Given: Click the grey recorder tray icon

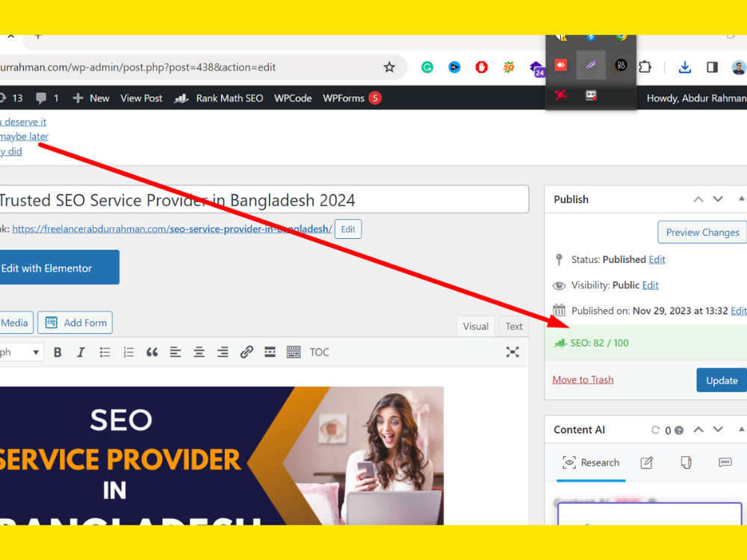Looking at the screenshot, I should tap(591, 96).
